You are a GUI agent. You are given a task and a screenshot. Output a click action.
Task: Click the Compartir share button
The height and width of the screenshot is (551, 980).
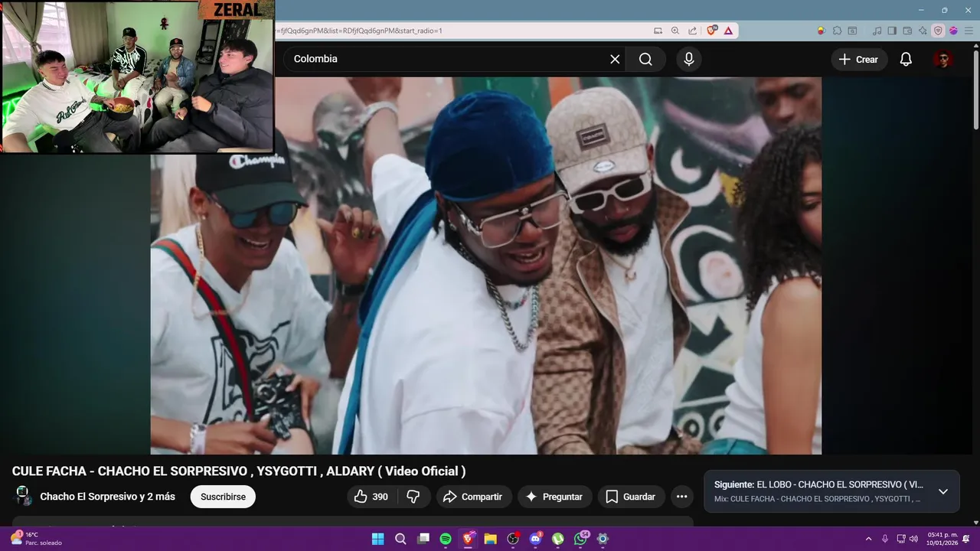473,497
